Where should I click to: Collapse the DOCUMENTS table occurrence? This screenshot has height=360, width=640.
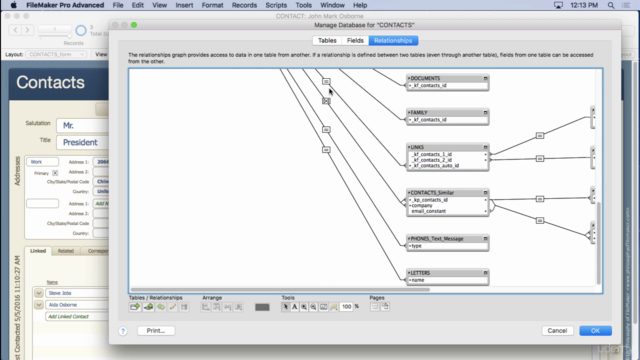point(485,78)
